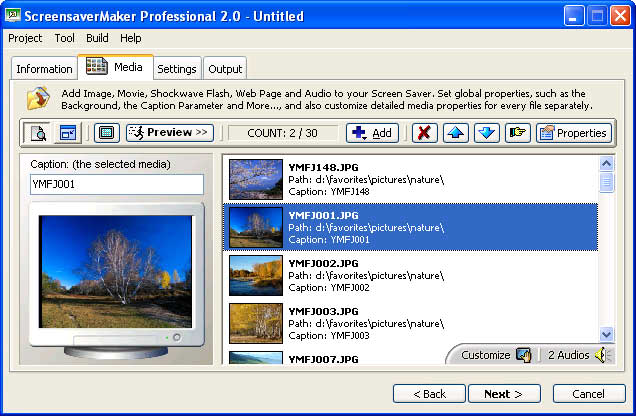Screen dimensions: 636x416
Task: Minimize the ScreensaverMaker window
Action: (574, 16)
